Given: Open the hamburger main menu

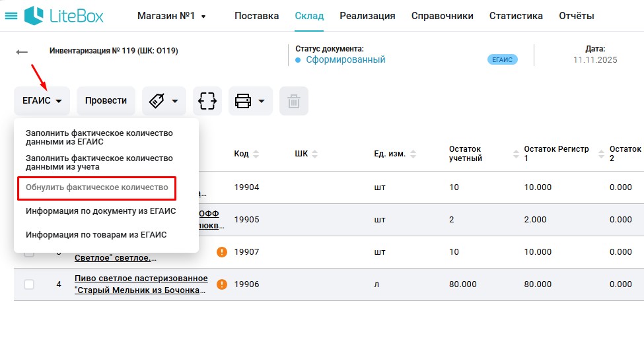Looking at the screenshot, I should (x=11, y=16).
